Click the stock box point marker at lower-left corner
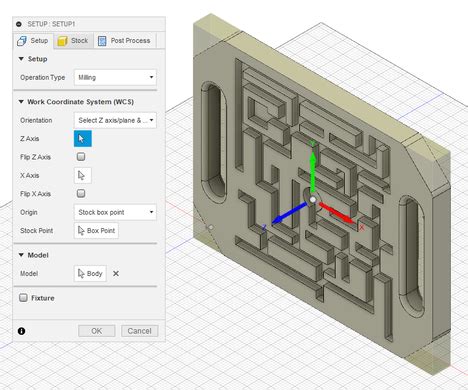Screen dimensions: 468x390 (x=210, y=228)
